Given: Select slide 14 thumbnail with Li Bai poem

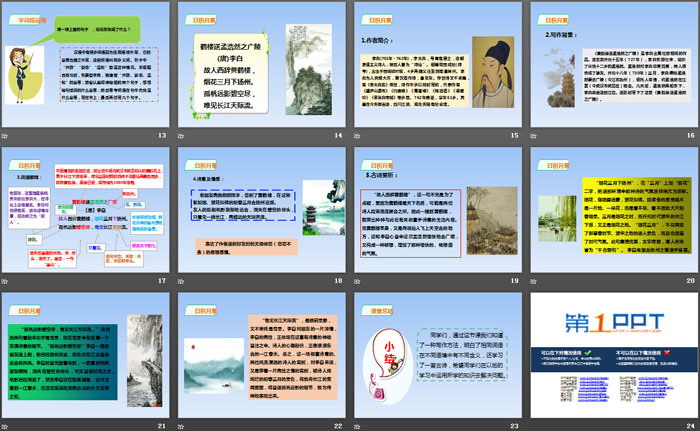Looking at the screenshot, I should click(x=262, y=65).
